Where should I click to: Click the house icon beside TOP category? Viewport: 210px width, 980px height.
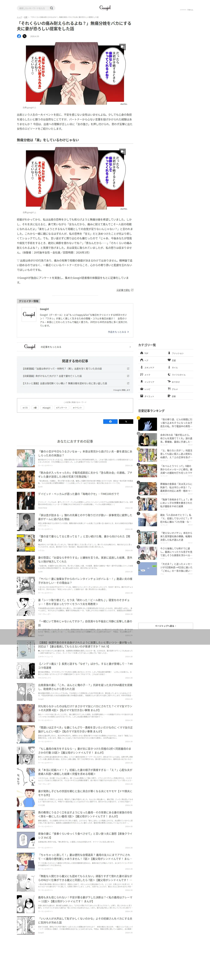141,353
